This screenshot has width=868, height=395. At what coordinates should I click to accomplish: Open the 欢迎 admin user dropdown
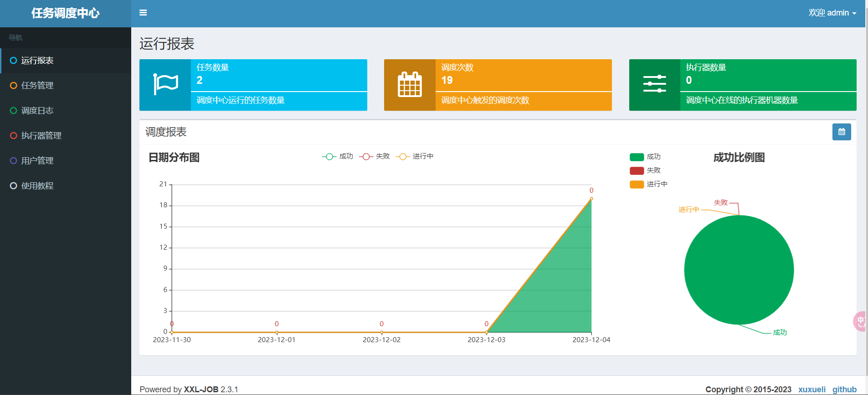point(832,13)
